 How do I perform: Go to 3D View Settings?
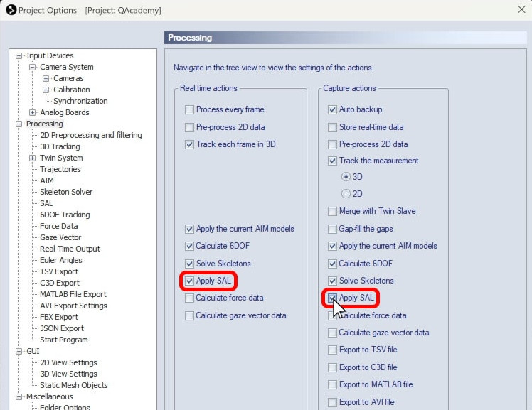68,374
